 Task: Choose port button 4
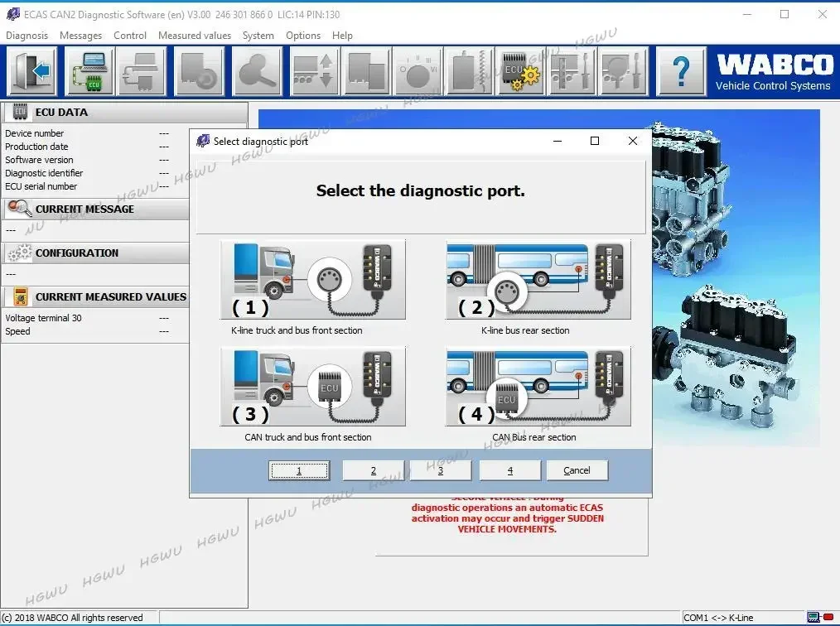[510, 470]
